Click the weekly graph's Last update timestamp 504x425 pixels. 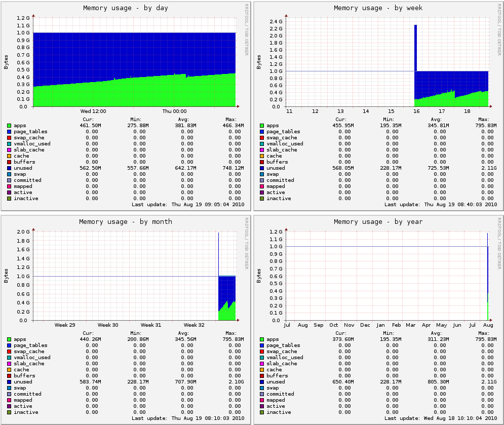[x=441, y=205]
